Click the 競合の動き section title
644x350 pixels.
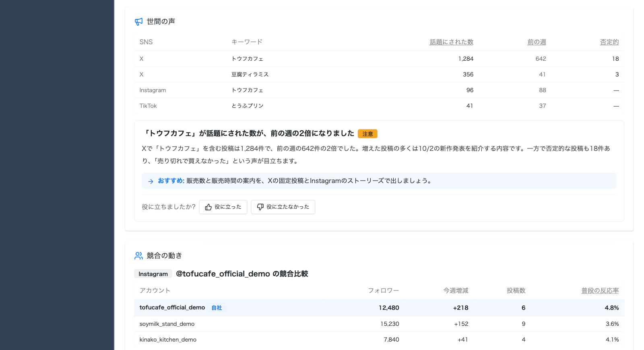pyautogui.click(x=164, y=255)
